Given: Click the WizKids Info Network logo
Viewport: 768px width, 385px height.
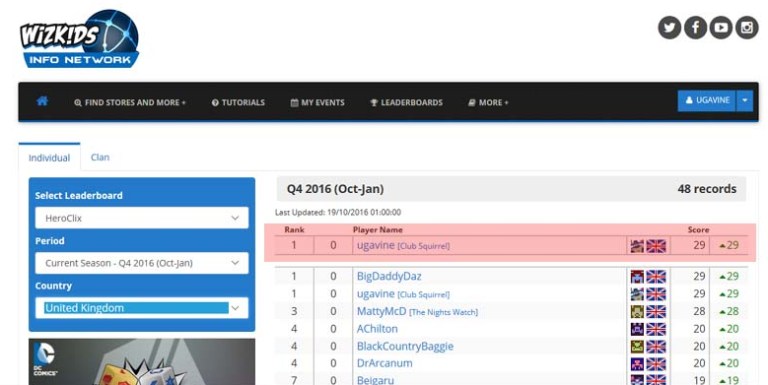Looking at the screenshot, I should [79, 39].
